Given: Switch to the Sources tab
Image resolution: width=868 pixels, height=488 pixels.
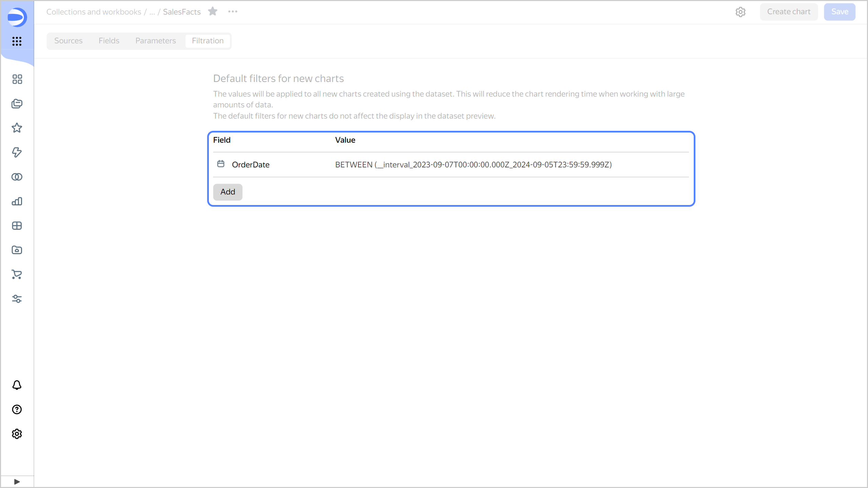Looking at the screenshot, I should coord(68,41).
